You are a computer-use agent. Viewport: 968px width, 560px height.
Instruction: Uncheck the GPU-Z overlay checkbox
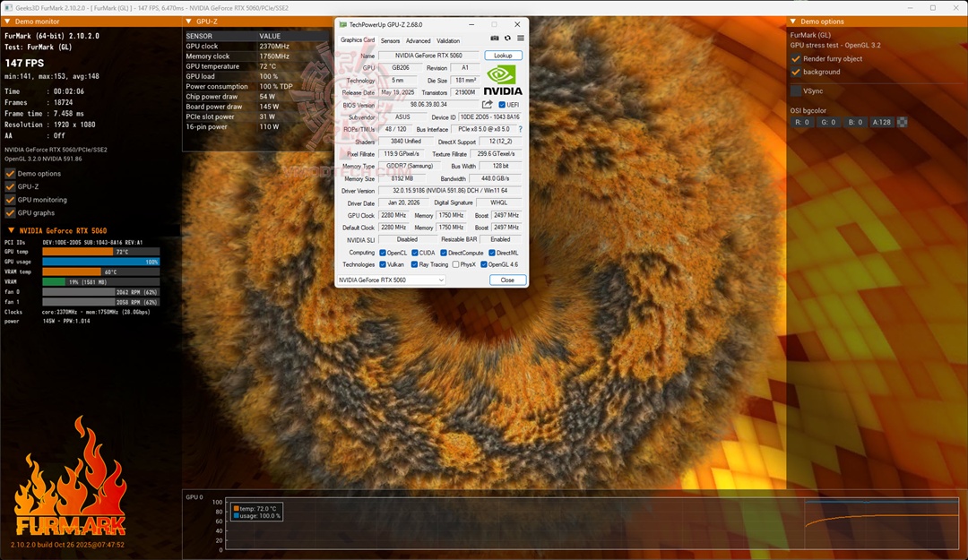pyautogui.click(x=10, y=186)
